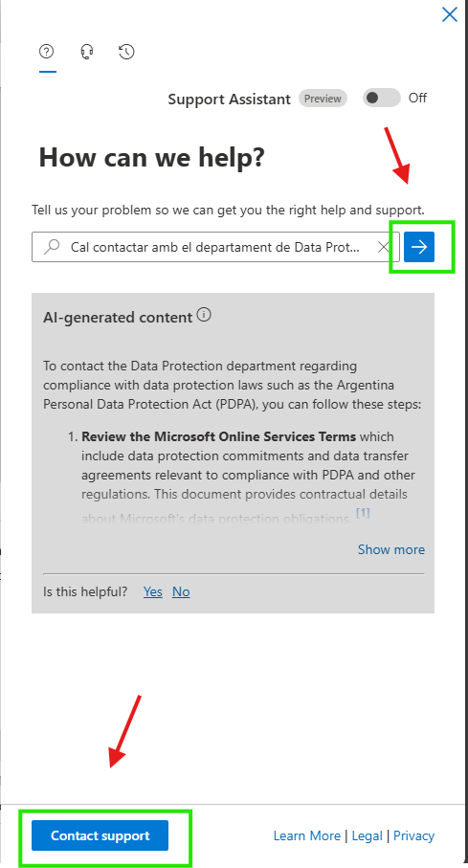The image size is (468, 868).
Task: Open the support request history tab
Action: pos(126,52)
